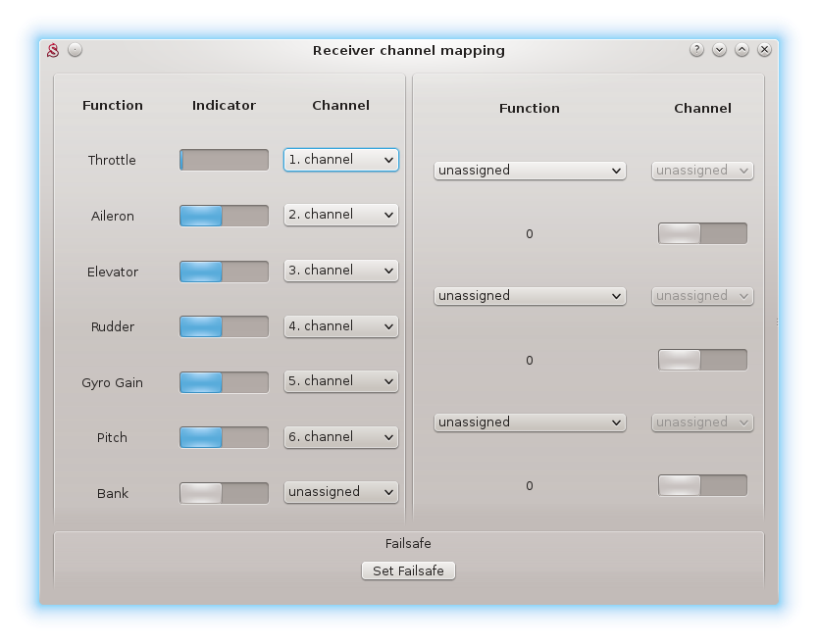818x644 pixels.
Task: Click the Aileron indicator bar
Action: (x=224, y=216)
